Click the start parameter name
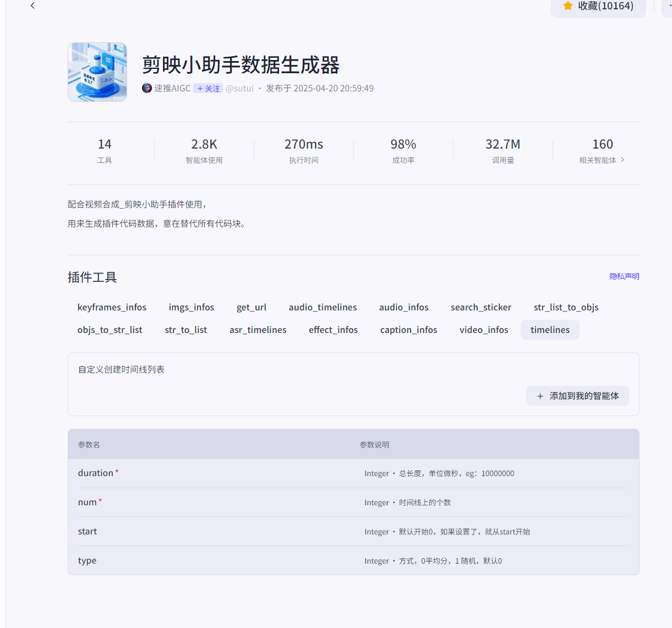The height and width of the screenshot is (628, 672). [x=88, y=531]
